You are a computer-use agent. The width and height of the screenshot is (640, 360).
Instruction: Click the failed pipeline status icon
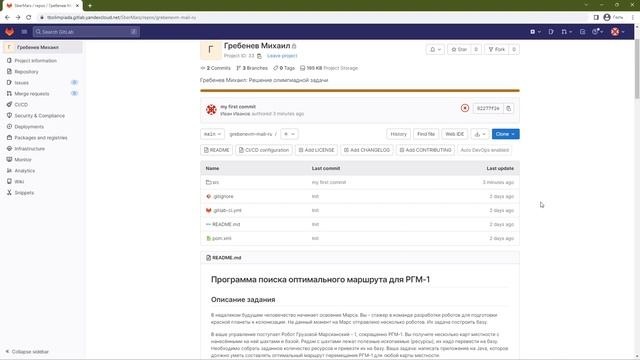pos(464,108)
